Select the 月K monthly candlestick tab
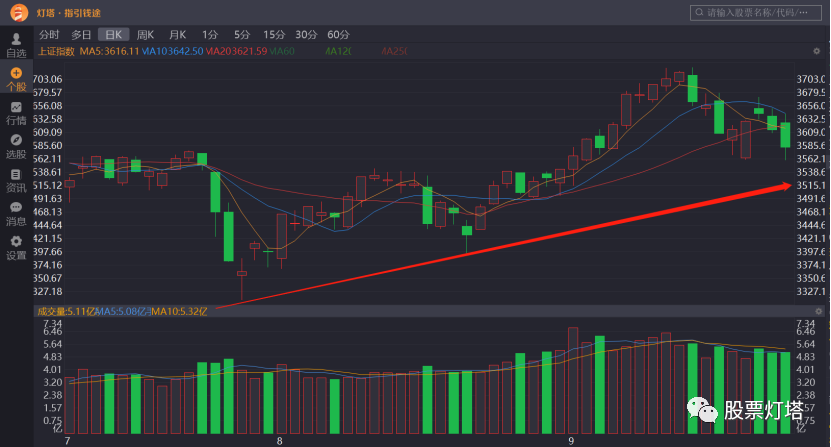This screenshot has width=831, height=447. tap(178, 34)
